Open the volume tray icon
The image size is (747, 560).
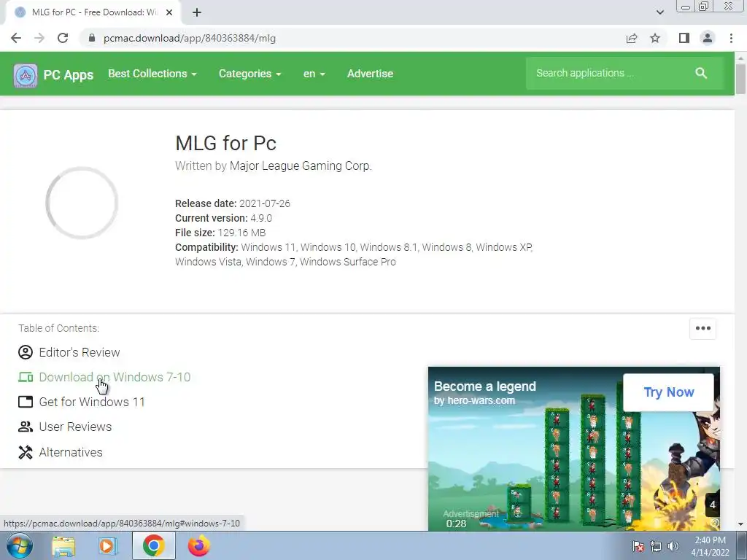(x=673, y=546)
